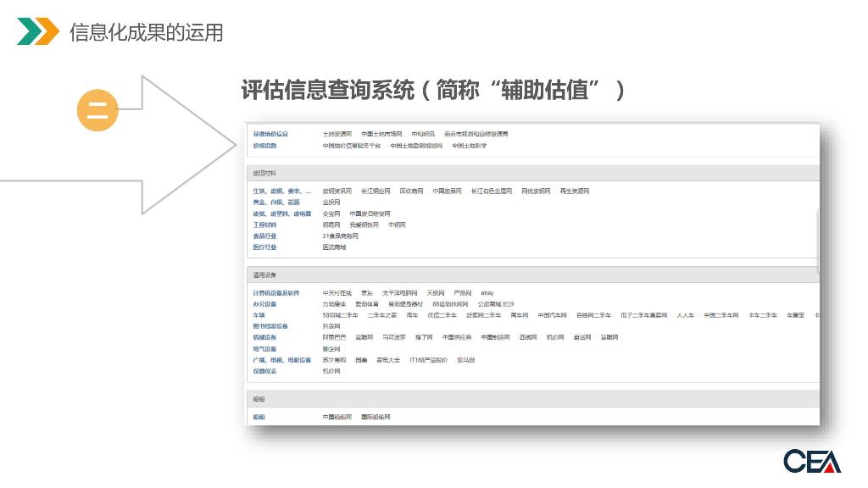Screen dimensions: 868x488
Task: Select the 废纸、废塑料、废电器 category
Action: coord(281,213)
